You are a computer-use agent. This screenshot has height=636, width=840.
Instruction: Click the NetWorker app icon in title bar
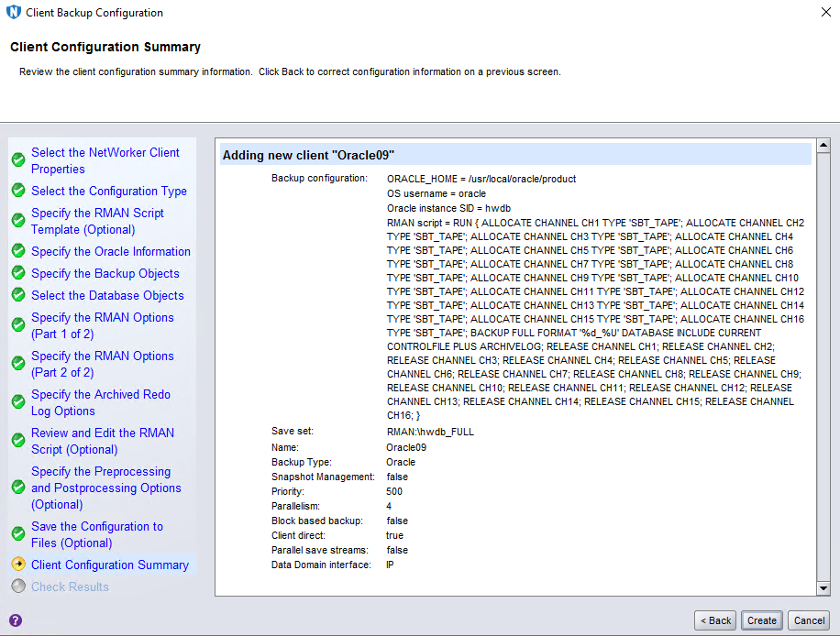pos(13,13)
